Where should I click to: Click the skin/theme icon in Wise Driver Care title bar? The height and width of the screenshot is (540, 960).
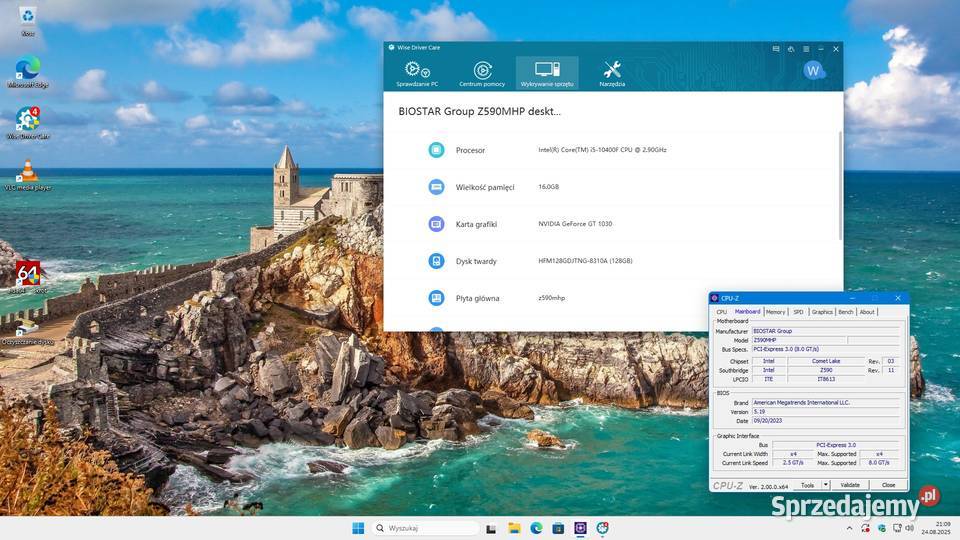click(791, 48)
